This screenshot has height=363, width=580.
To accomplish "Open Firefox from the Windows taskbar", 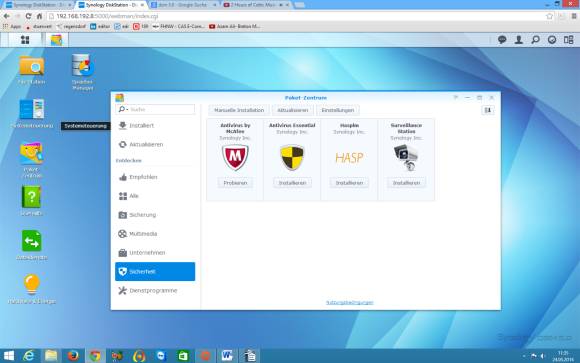I will [x=73, y=356].
